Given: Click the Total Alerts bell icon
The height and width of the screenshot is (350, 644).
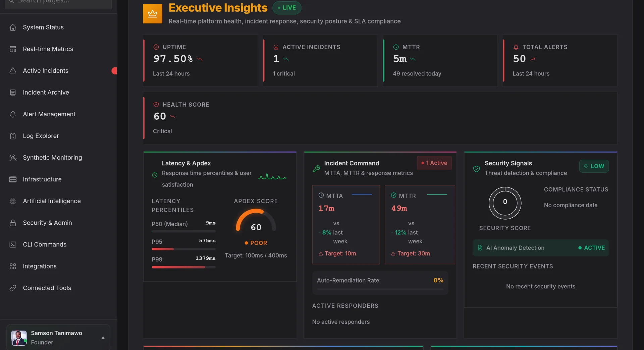Looking at the screenshot, I should click(x=516, y=47).
